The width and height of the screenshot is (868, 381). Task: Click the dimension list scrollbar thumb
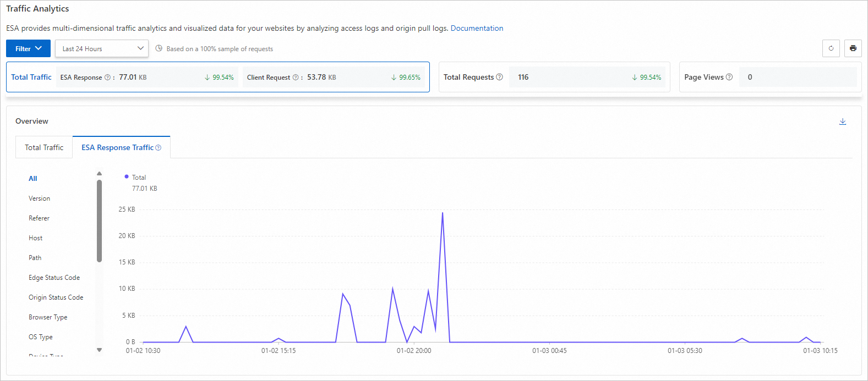99,221
